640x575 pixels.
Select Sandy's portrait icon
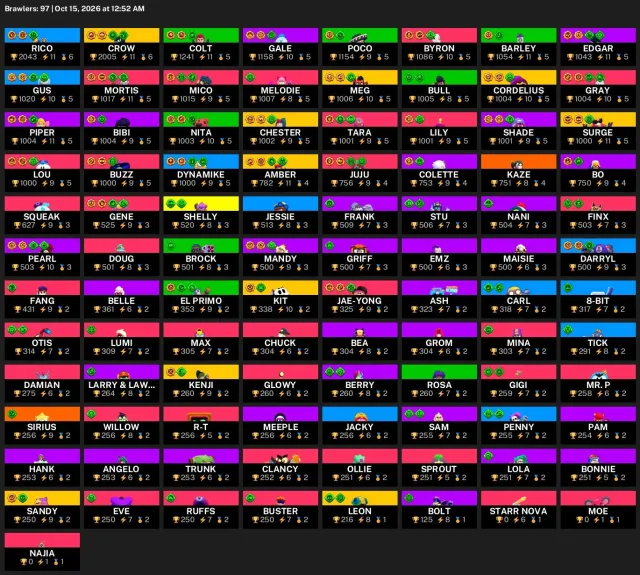(41, 501)
